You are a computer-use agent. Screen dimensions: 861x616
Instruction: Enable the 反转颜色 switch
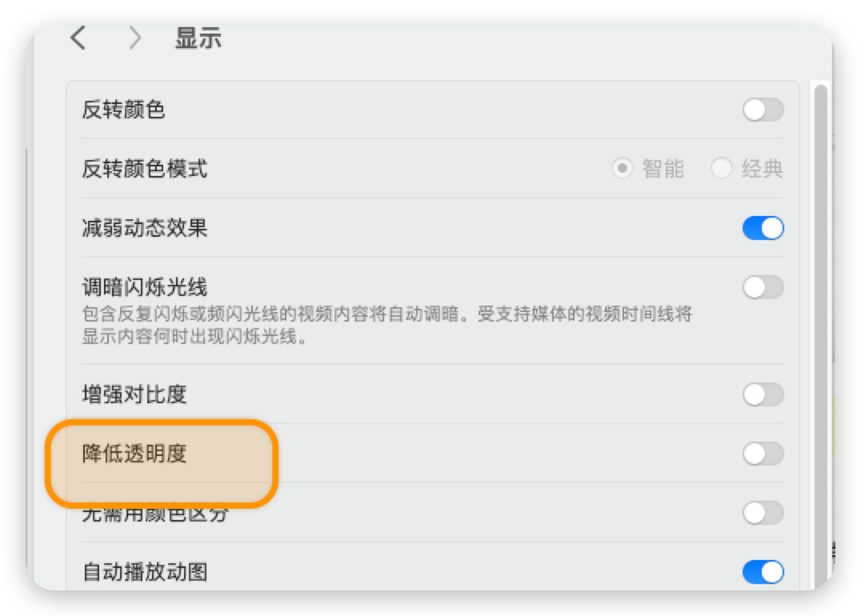763,110
